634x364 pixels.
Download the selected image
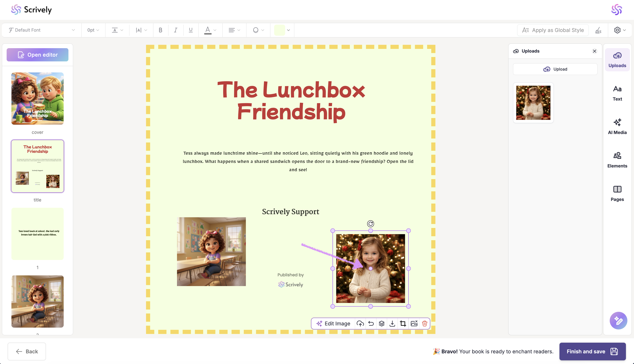pyautogui.click(x=392, y=324)
